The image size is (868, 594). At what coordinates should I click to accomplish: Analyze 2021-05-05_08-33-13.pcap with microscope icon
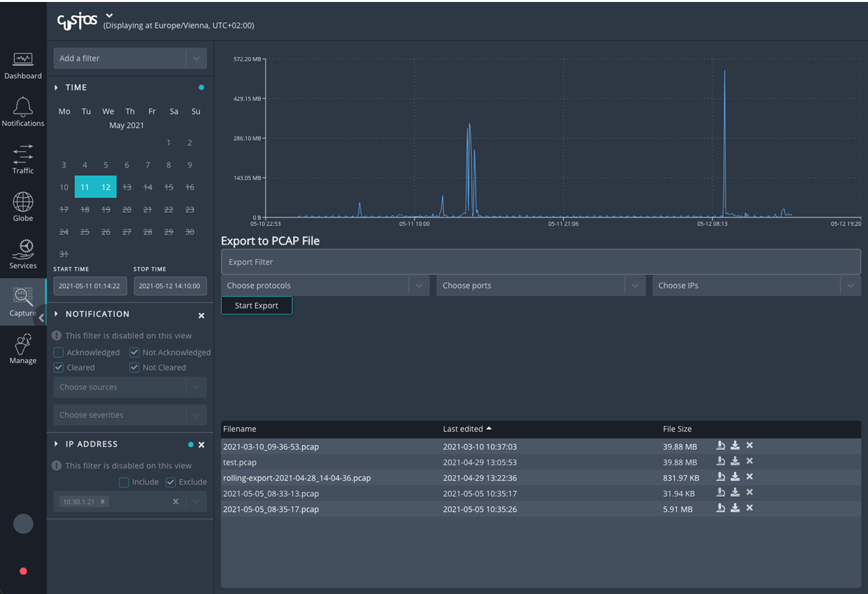pyautogui.click(x=720, y=493)
